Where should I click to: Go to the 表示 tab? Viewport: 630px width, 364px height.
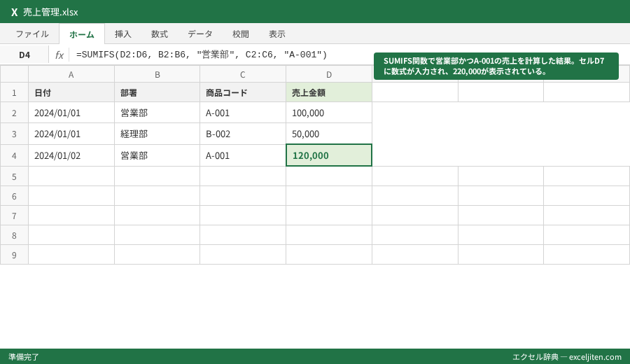click(277, 34)
